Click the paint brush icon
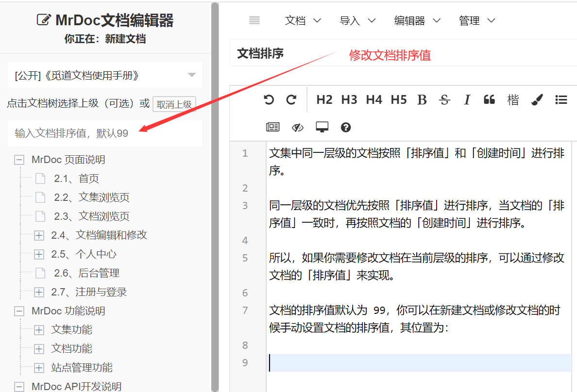This screenshot has height=392, width=577. 537,100
